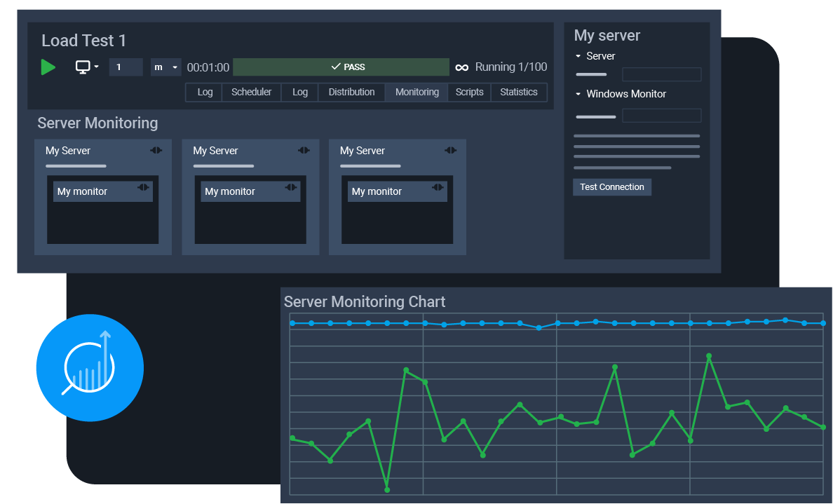The width and height of the screenshot is (833, 504).
Task: Open the Scripts tab
Action: click(x=469, y=92)
